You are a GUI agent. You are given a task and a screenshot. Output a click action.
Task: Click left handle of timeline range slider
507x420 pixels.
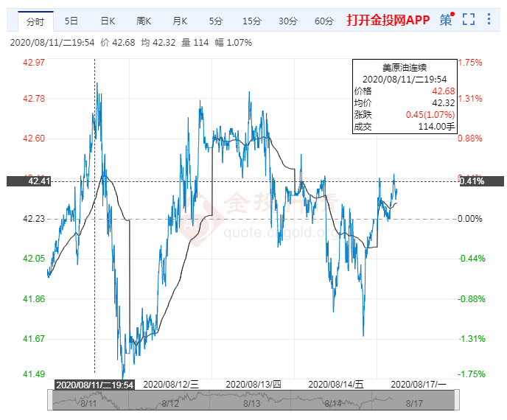coord(52,399)
